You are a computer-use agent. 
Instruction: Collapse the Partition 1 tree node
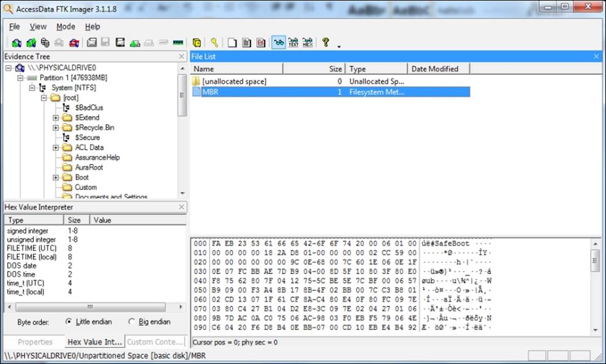coord(20,78)
